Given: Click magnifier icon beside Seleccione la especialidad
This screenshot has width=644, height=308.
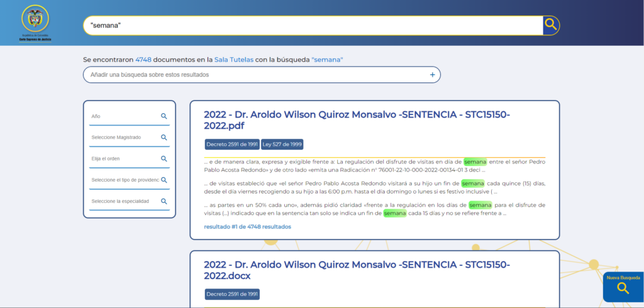Looking at the screenshot, I should click(x=164, y=201).
